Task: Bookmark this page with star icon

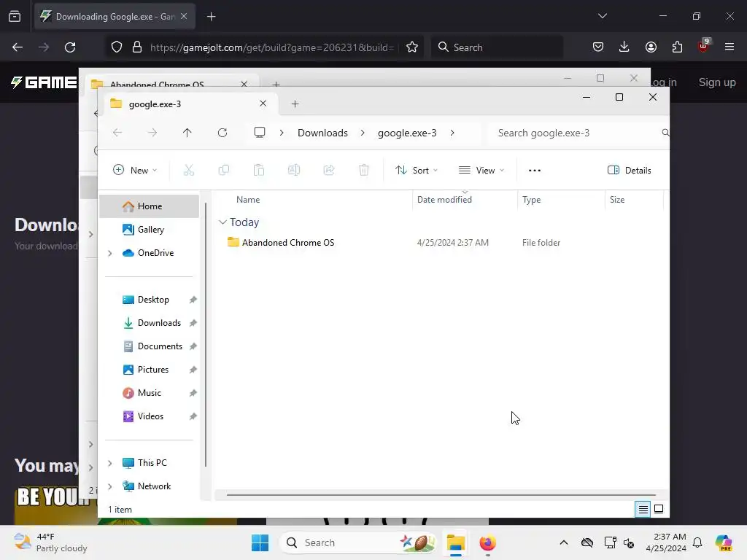Action: (412, 47)
